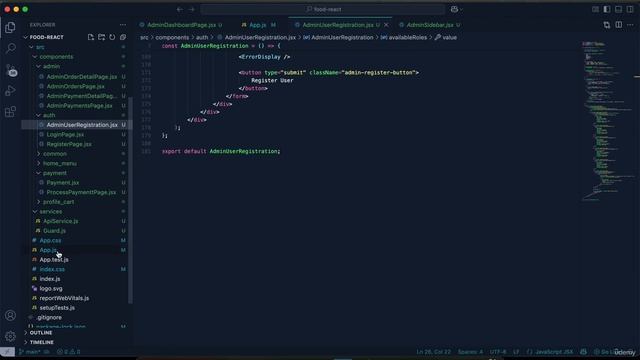Viewport: 640px width, 360px height.
Task: Open ApiService.js file
Action: pos(60,221)
